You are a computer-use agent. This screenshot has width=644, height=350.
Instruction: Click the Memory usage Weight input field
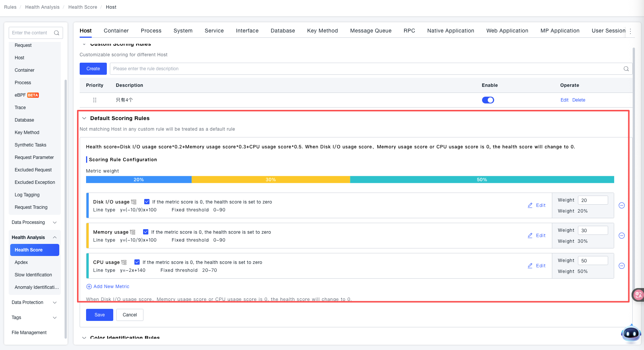coord(593,230)
